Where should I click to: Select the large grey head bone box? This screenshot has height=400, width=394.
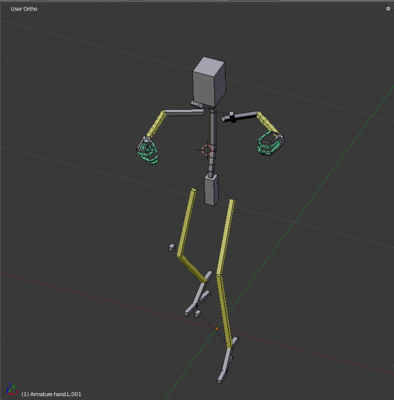pyautogui.click(x=209, y=81)
